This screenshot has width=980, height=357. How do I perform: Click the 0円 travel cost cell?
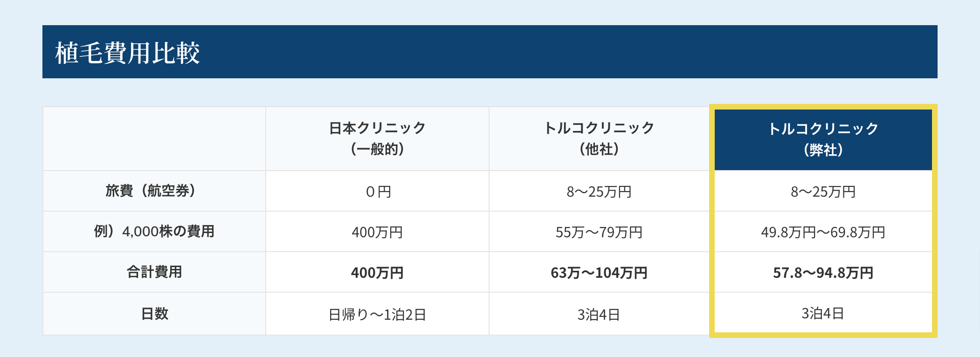[x=377, y=192]
